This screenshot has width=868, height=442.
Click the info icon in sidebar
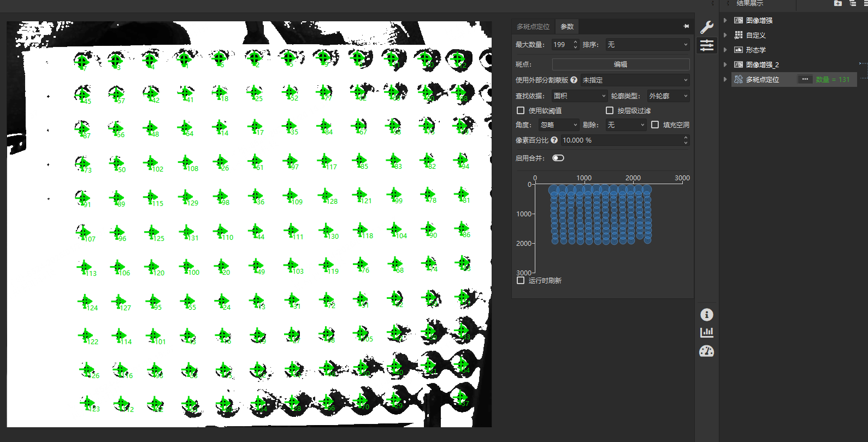(707, 315)
